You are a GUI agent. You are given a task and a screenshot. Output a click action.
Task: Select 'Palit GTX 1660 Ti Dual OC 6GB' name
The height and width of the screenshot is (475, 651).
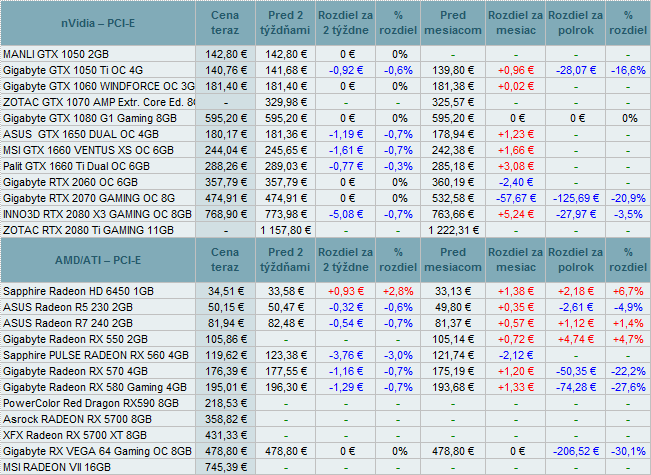[76, 166]
